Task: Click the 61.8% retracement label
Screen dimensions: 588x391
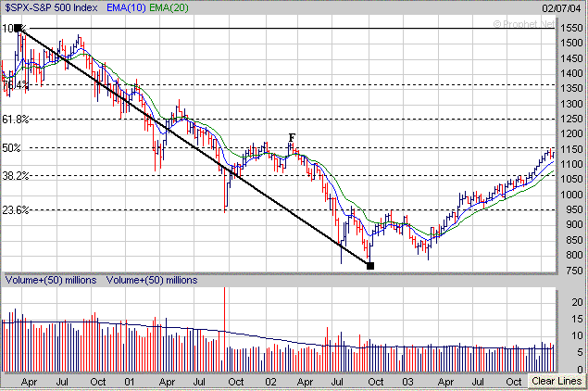Action: [16, 120]
